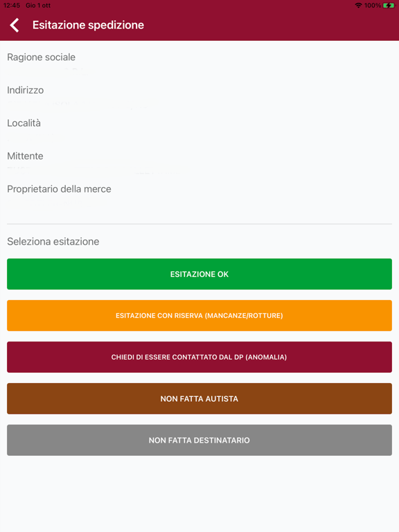Tap the Mittente value text line
Screen dimensions: 399x532
[98, 170]
